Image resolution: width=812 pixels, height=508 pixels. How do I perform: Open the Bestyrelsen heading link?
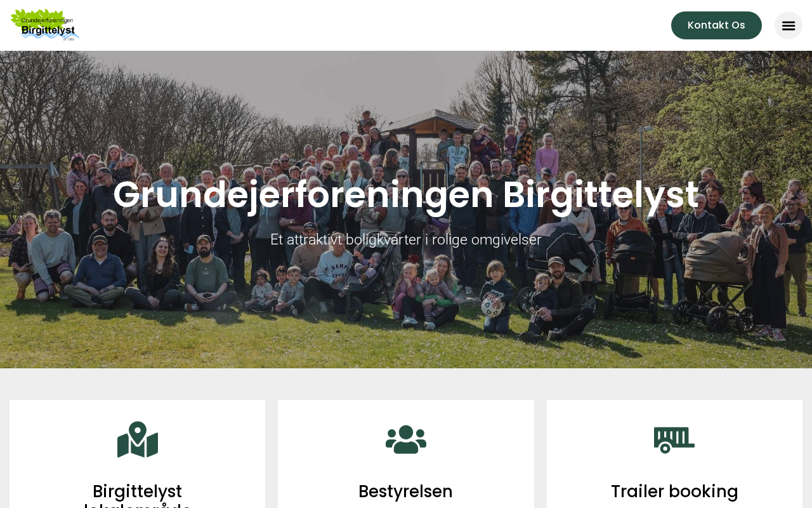click(405, 491)
